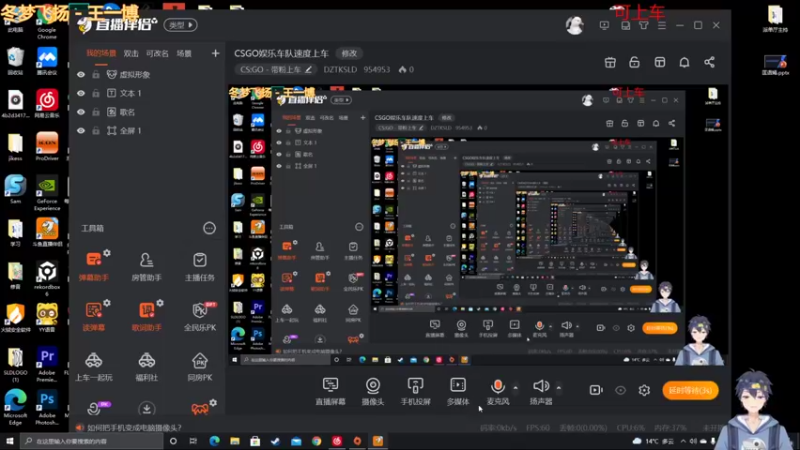Click the preview eye icon near settings
The height and width of the screenshot is (450, 800).
coord(620,390)
